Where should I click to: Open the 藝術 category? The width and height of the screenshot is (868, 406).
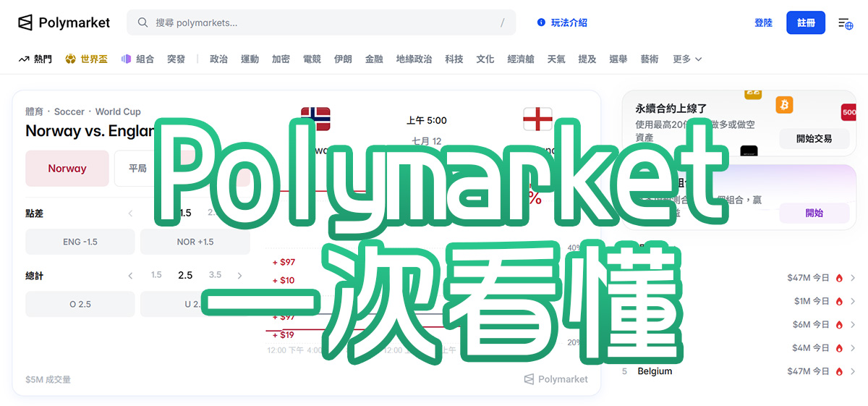click(x=650, y=59)
